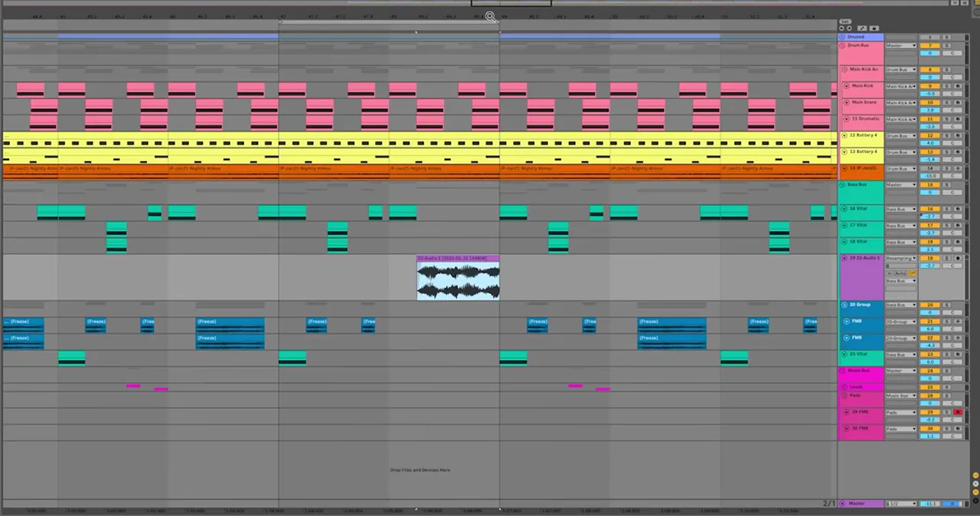Solo the 30 FM8 track
The image size is (980, 516).
946,428
